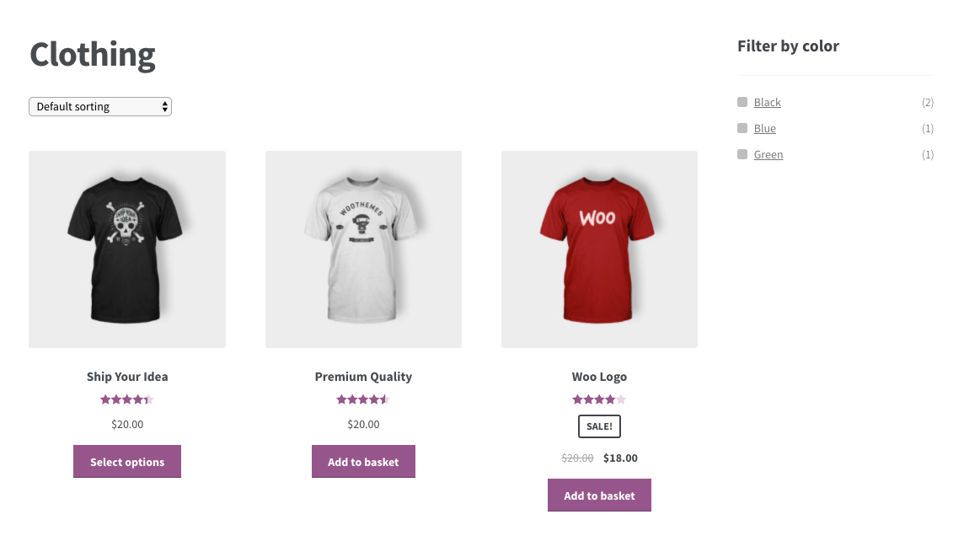Image resolution: width=980 pixels, height=541 pixels.
Task: Click the Blue filter label link
Action: click(764, 127)
